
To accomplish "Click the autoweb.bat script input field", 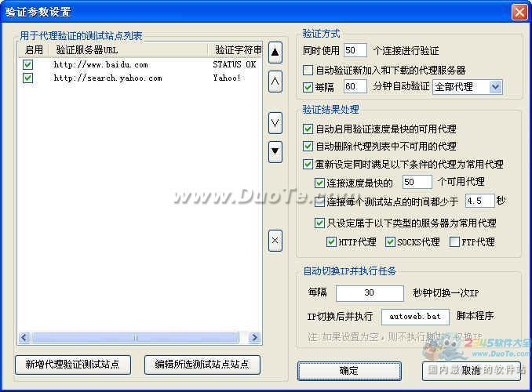I will [x=415, y=317].
